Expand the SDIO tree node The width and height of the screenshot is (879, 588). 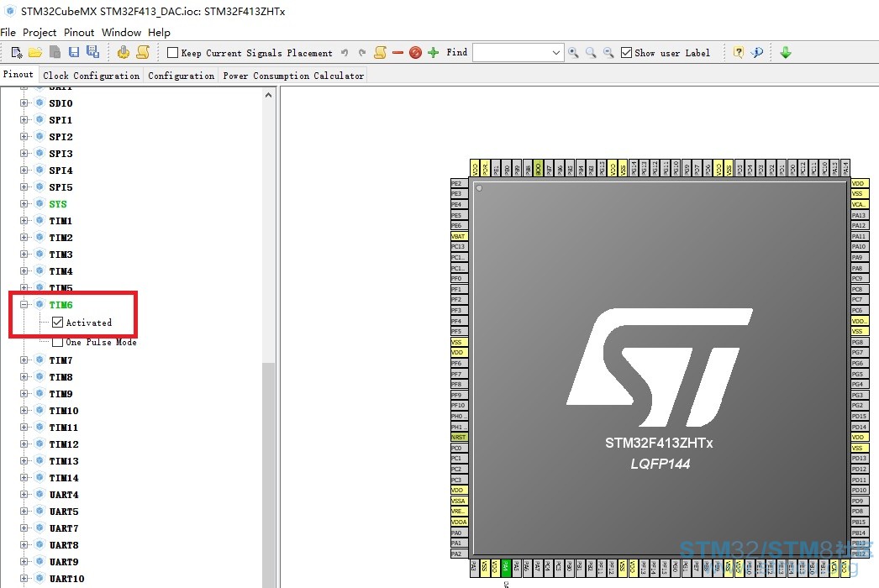pyautogui.click(x=24, y=102)
